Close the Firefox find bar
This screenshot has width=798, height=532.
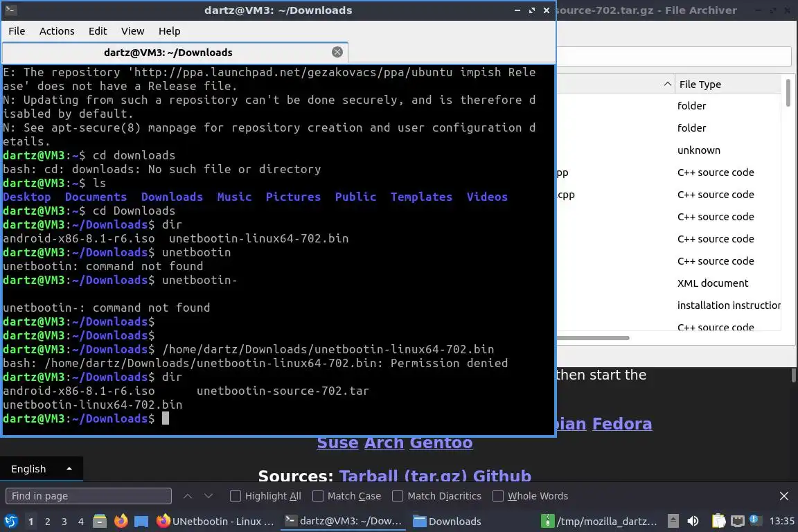coord(783,496)
